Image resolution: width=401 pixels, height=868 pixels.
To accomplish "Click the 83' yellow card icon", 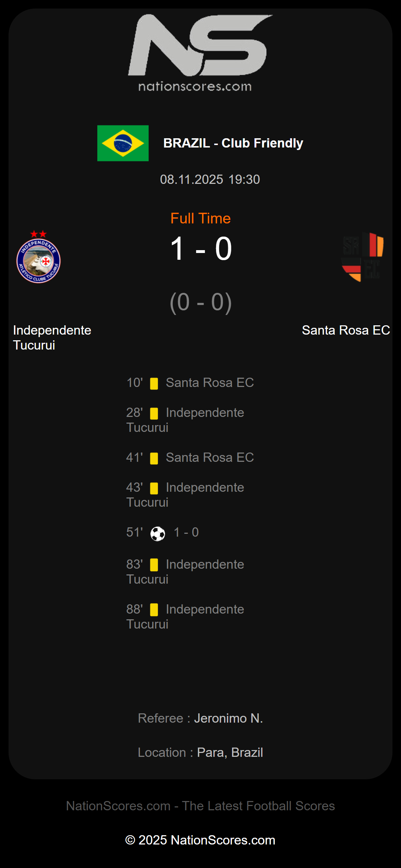I will point(154,565).
